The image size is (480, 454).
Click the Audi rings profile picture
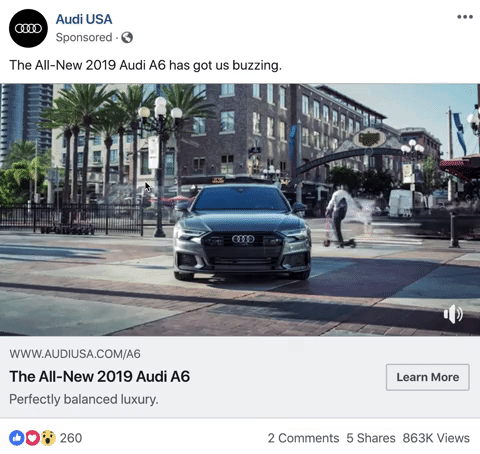28,28
